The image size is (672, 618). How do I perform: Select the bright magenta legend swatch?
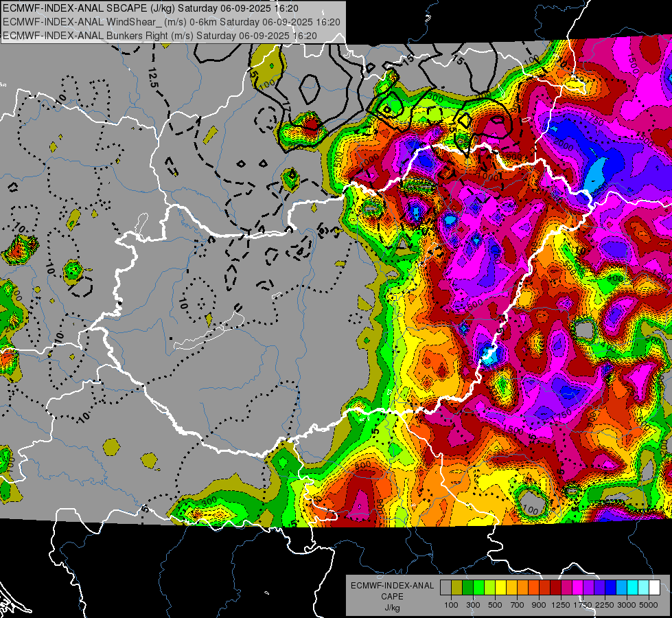[x=578, y=588]
